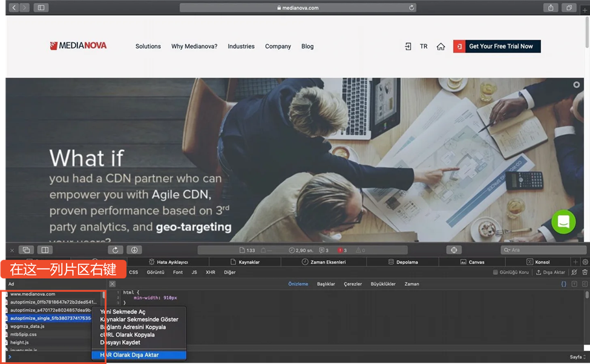Clear network items with trash icon

pyautogui.click(x=585, y=272)
